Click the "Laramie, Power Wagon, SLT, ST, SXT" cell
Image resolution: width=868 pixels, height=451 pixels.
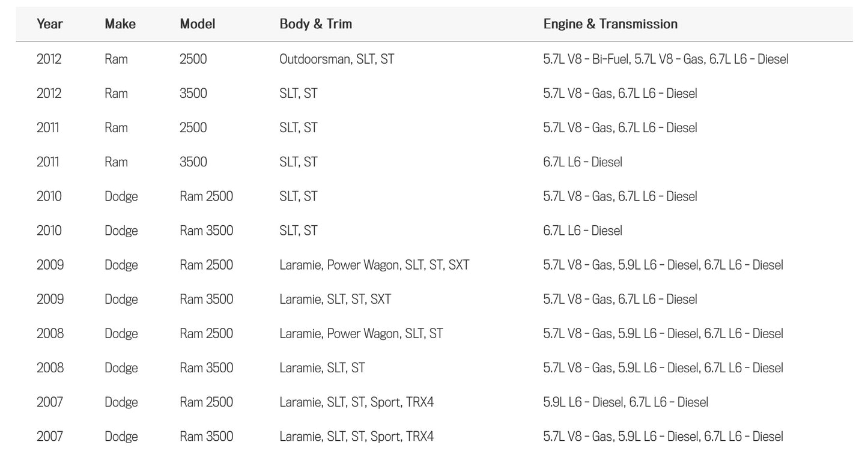point(374,265)
